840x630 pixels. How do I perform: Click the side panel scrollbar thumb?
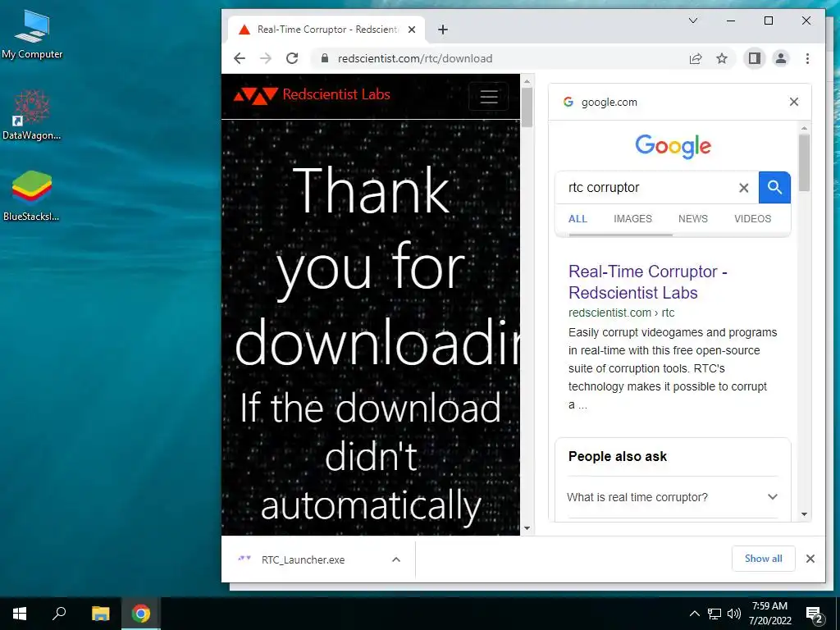tap(804, 162)
